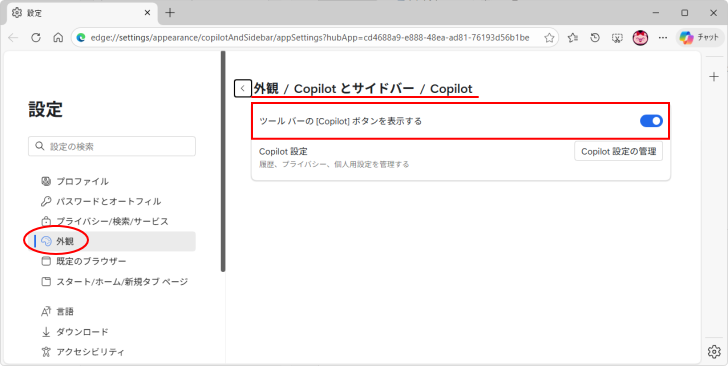Viewport: 728px width, 366px height.
Task: Click the screenshot capture toolbar icon
Action: click(x=617, y=38)
